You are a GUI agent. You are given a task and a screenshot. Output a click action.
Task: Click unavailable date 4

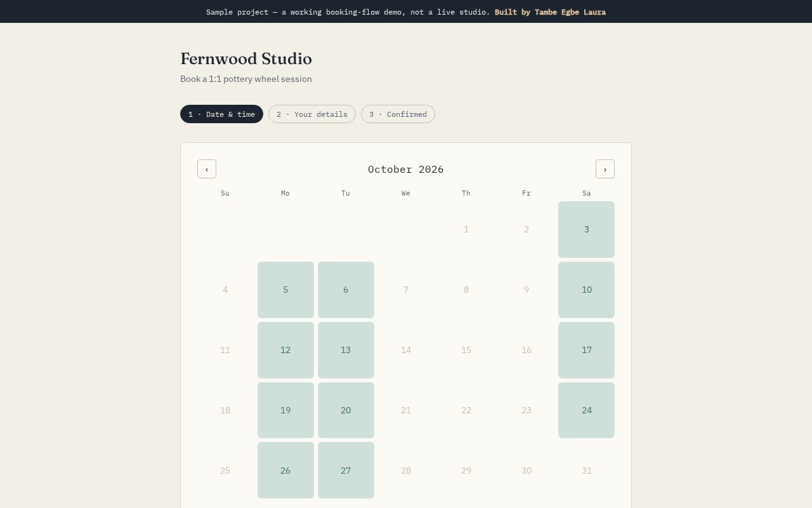coord(225,290)
